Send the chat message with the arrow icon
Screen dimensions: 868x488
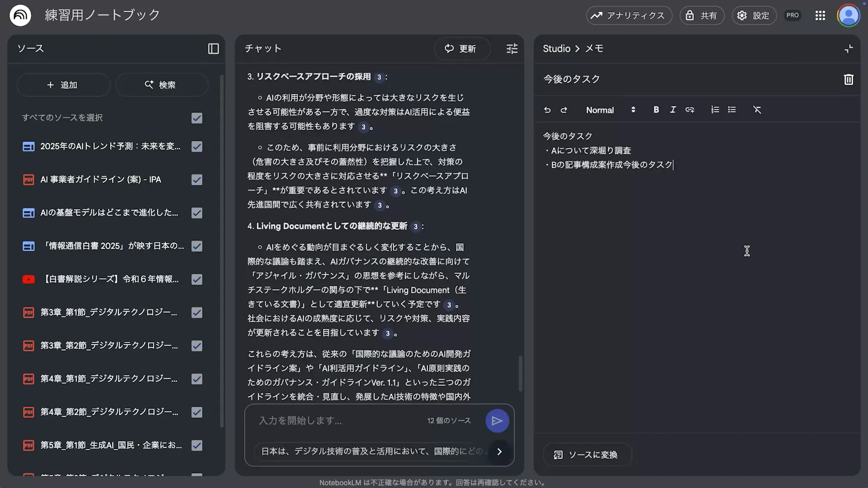point(497,421)
